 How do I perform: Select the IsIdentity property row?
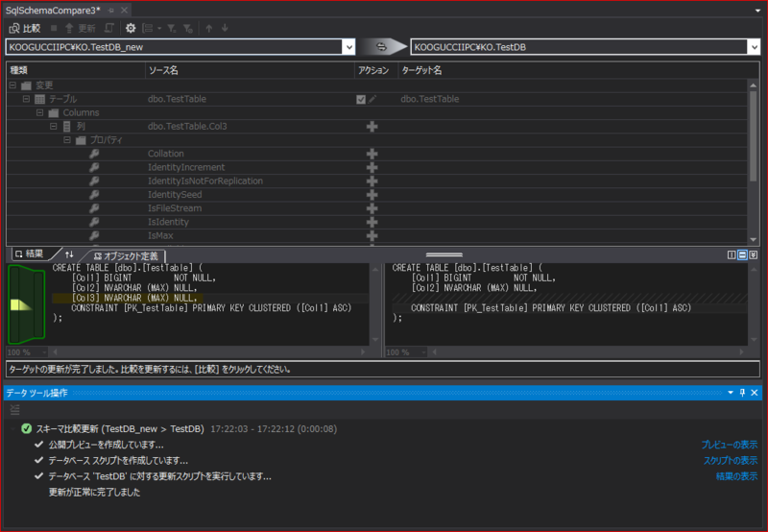pyautogui.click(x=377, y=223)
